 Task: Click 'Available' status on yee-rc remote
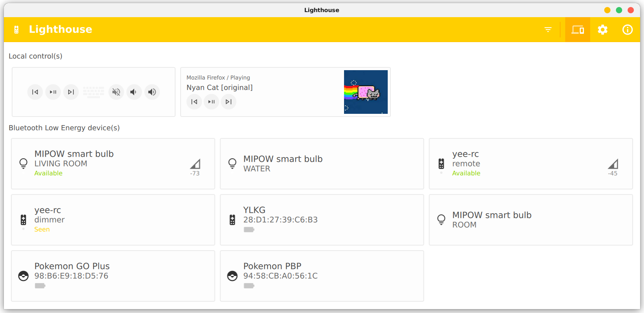click(x=466, y=173)
